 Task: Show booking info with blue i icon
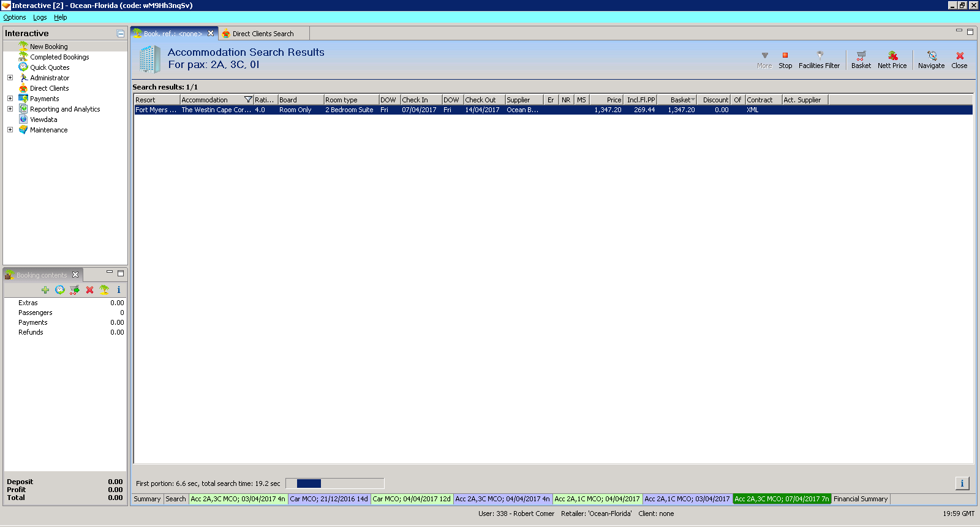point(119,290)
